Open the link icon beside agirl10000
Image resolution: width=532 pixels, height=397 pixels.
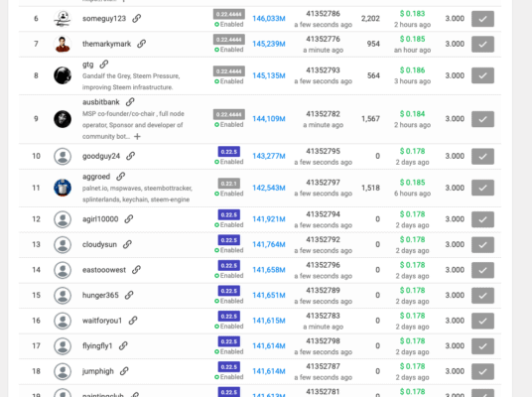coord(129,219)
